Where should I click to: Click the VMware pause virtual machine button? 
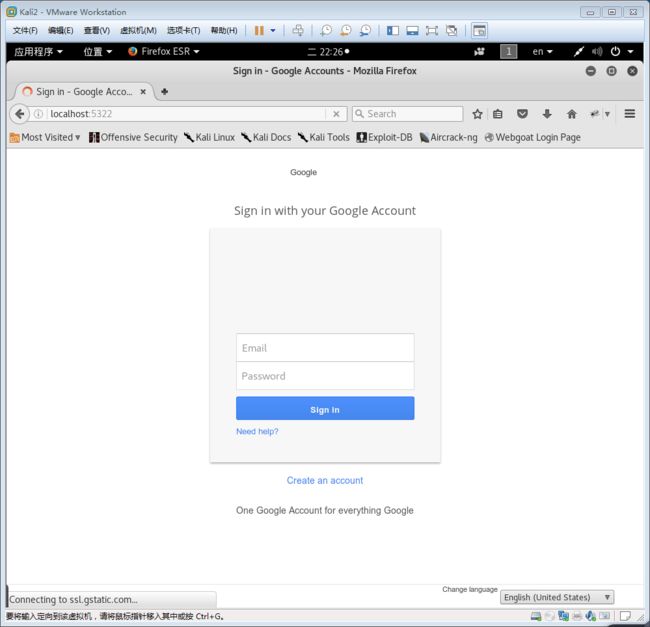coord(259,31)
